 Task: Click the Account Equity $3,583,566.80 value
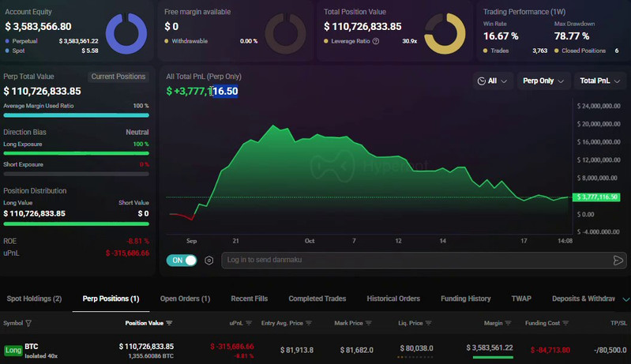[38, 27]
